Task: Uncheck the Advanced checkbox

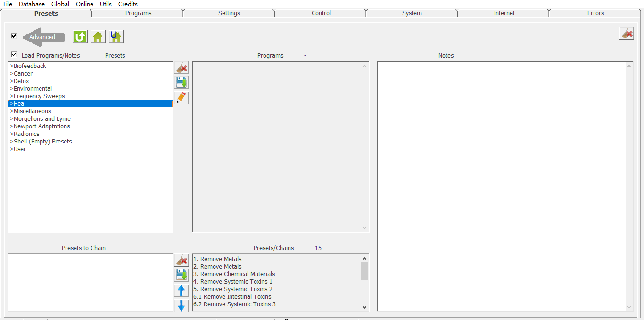Action: point(14,36)
